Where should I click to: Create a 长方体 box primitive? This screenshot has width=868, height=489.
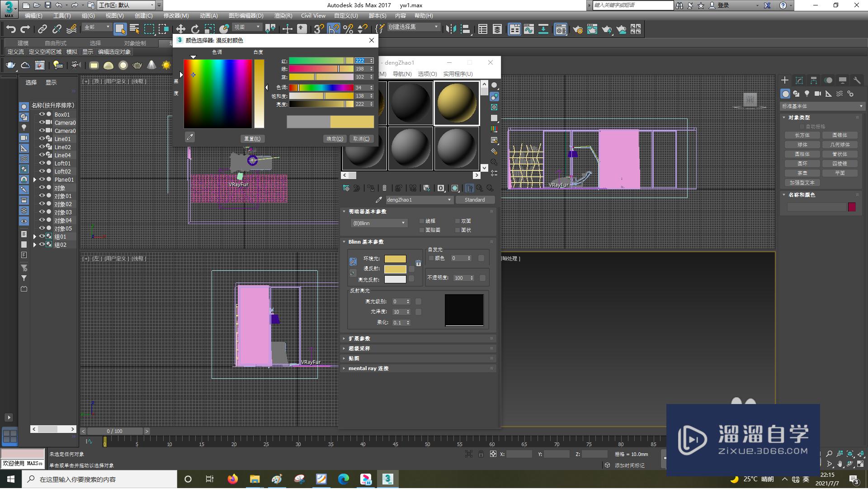[802, 136]
